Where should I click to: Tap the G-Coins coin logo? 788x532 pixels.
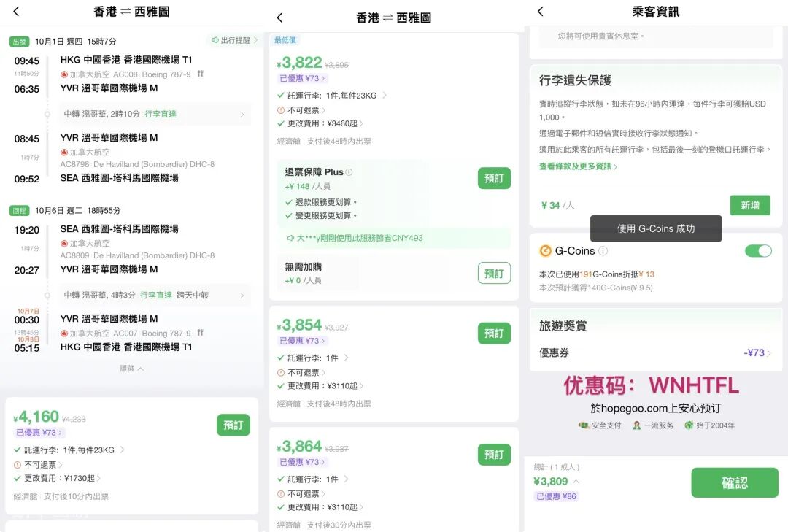coord(545,250)
